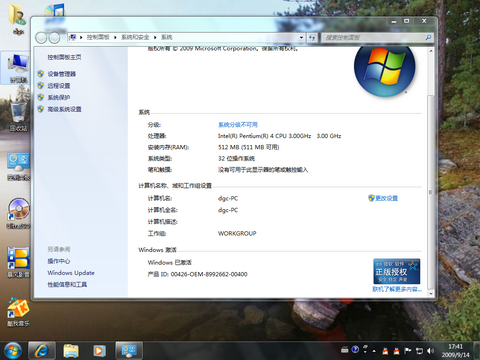Click the Windows 已激活 activation status text

point(170,263)
